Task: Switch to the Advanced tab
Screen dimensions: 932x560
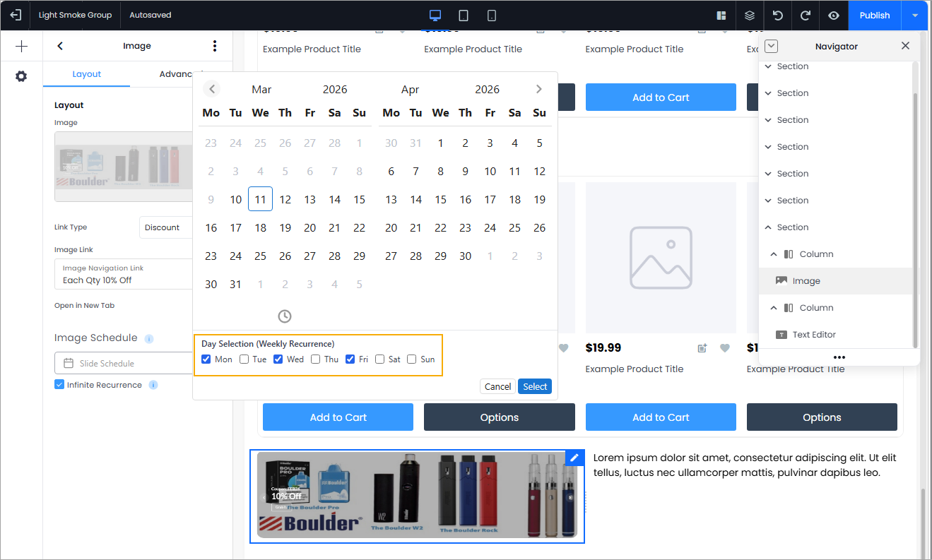Action: (x=177, y=74)
